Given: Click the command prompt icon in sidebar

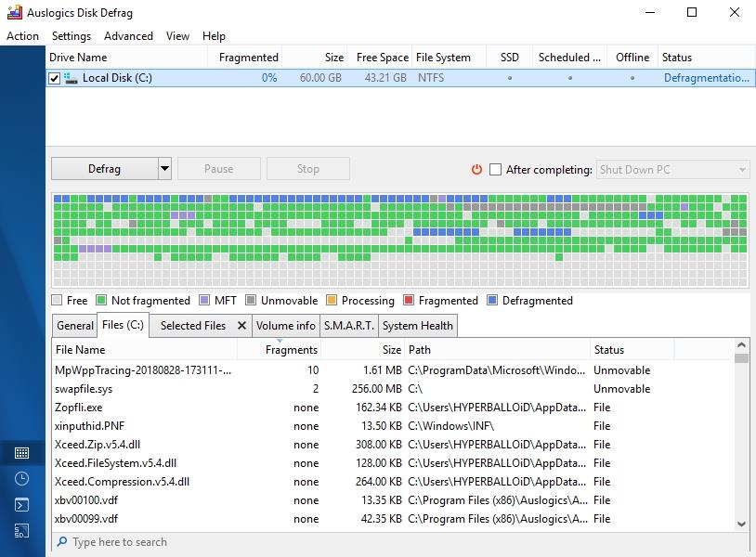Looking at the screenshot, I should click(x=21, y=504).
